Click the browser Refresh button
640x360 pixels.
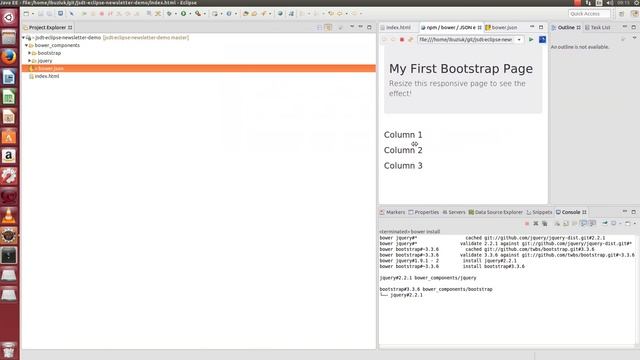pyautogui.click(x=411, y=40)
